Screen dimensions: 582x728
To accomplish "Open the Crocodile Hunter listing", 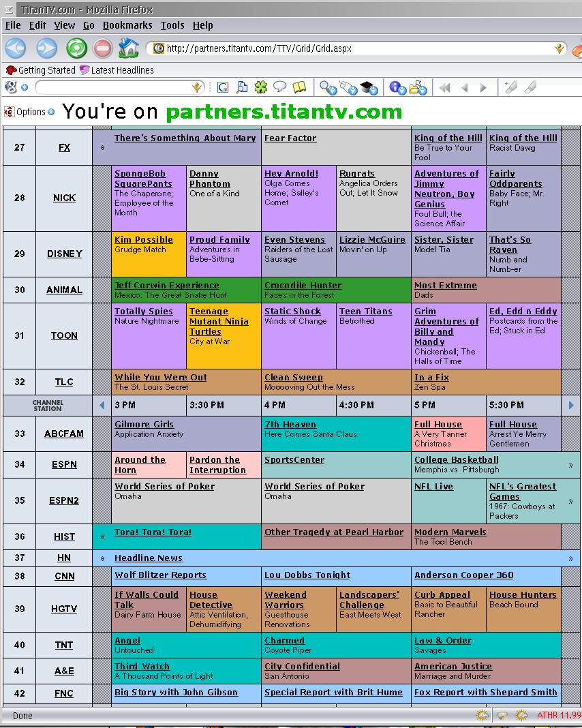I will (303, 285).
